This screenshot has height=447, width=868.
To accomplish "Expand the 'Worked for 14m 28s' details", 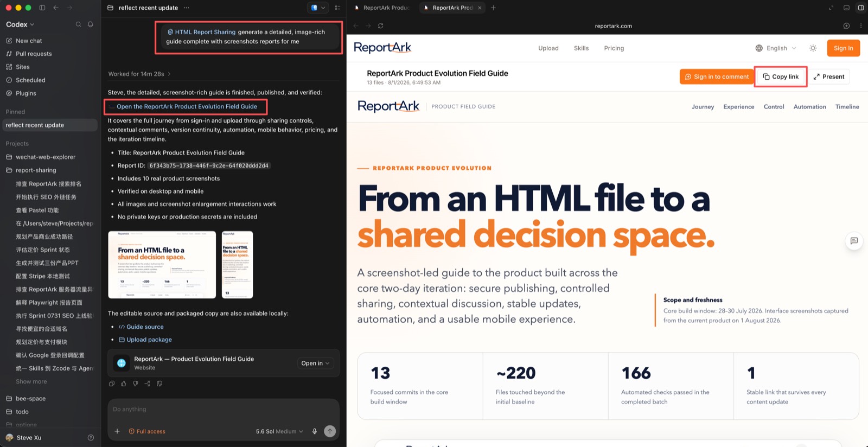I will click(139, 74).
